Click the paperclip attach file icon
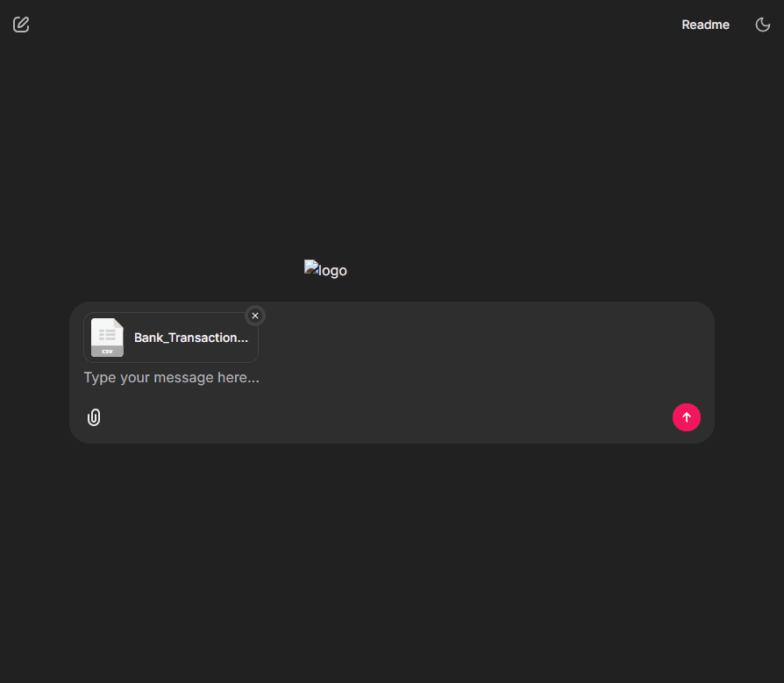This screenshot has height=683, width=784. [94, 417]
